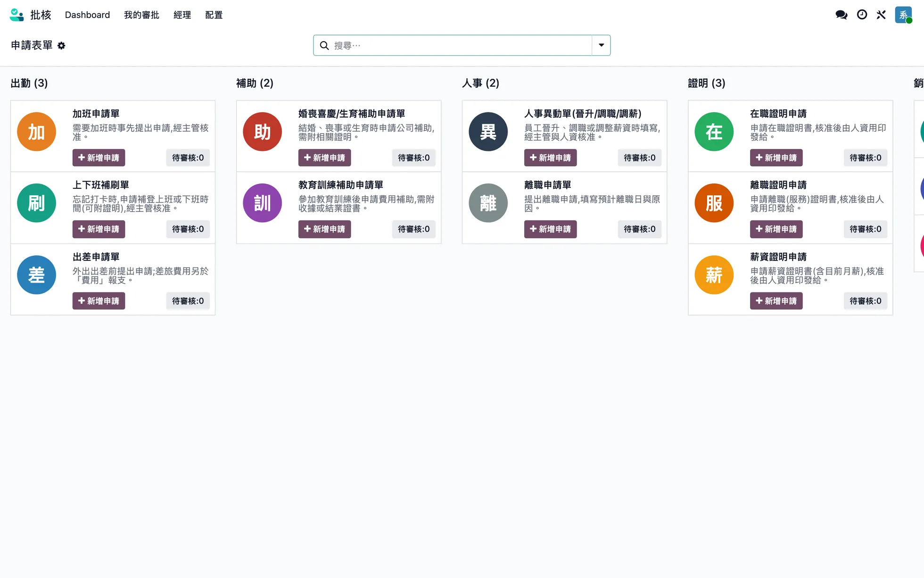Click the magnifier icon in search bar
The width and height of the screenshot is (924, 578).
[x=324, y=45]
